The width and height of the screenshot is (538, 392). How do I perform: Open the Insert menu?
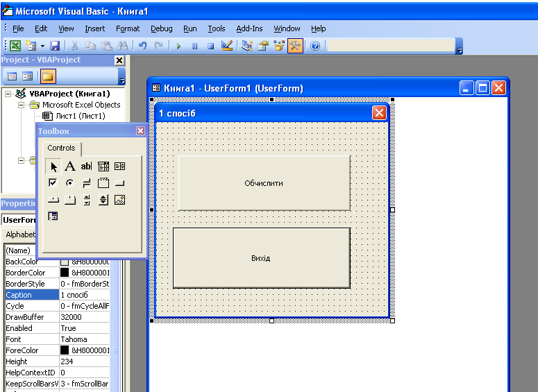pos(94,28)
